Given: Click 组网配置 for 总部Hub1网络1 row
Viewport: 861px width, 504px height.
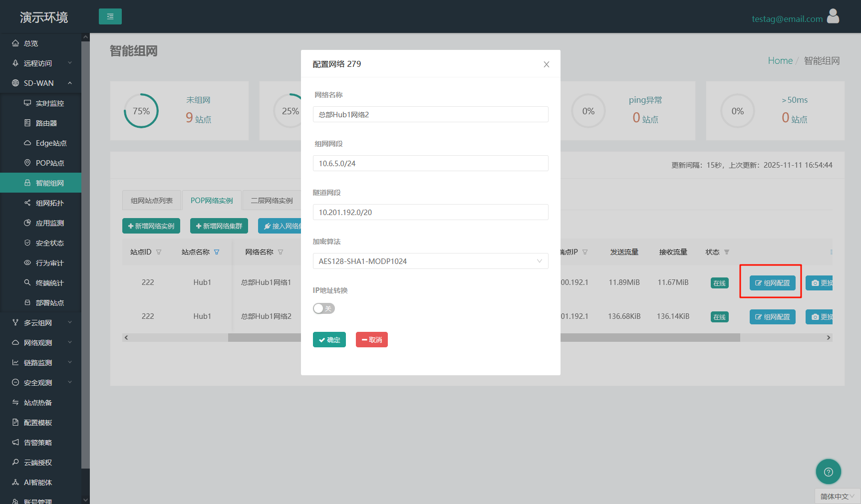Looking at the screenshot, I should coord(773,283).
